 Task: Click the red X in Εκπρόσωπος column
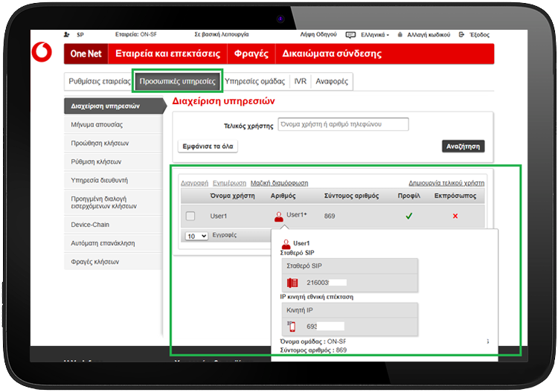coord(455,216)
